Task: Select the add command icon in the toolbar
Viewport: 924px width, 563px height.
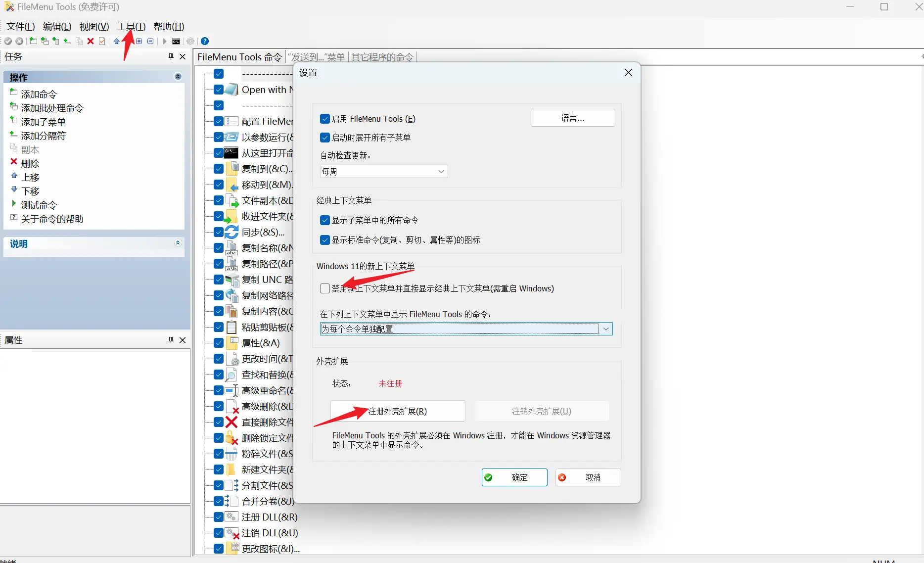Action: 34,41
